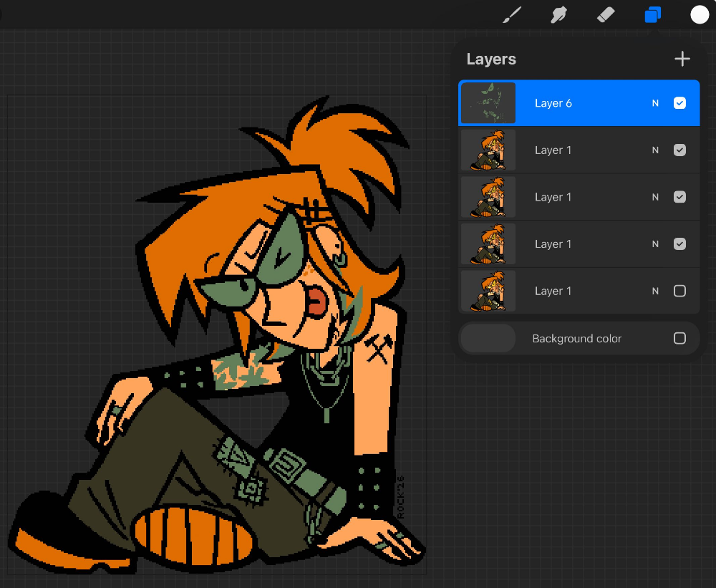The image size is (716, 588).
Task: Tap the Background color swatch thumbnail
Action: 488,338
